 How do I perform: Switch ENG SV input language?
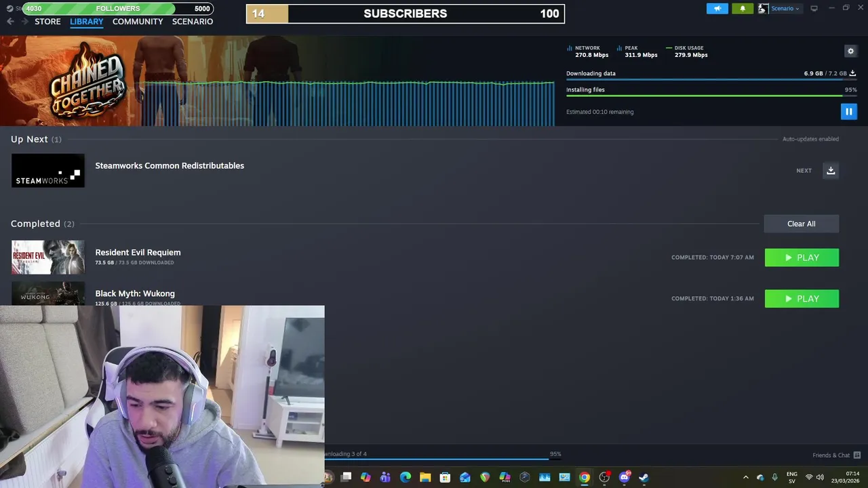[792, 477]
